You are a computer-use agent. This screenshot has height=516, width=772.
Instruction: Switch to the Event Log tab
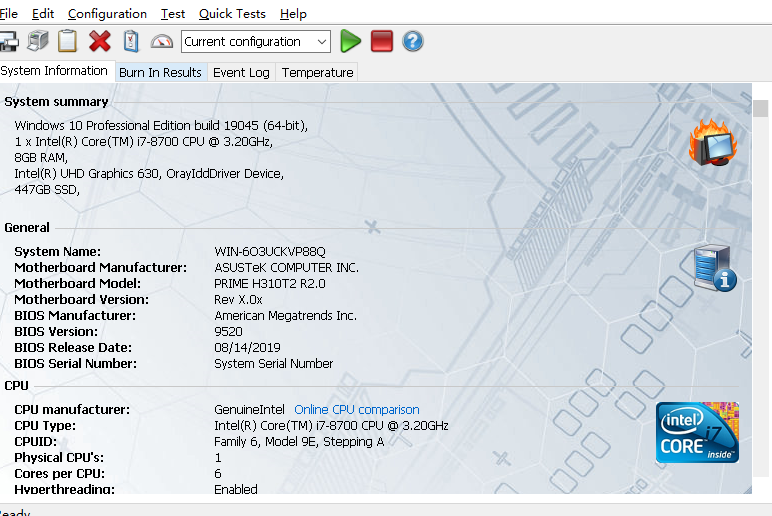tap(241, 72)
